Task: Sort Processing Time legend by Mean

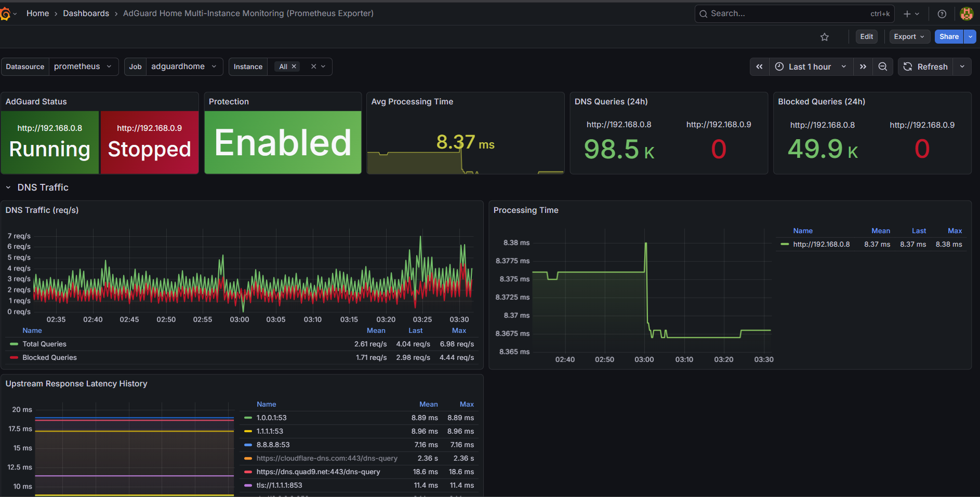Action: coord(881,231)
